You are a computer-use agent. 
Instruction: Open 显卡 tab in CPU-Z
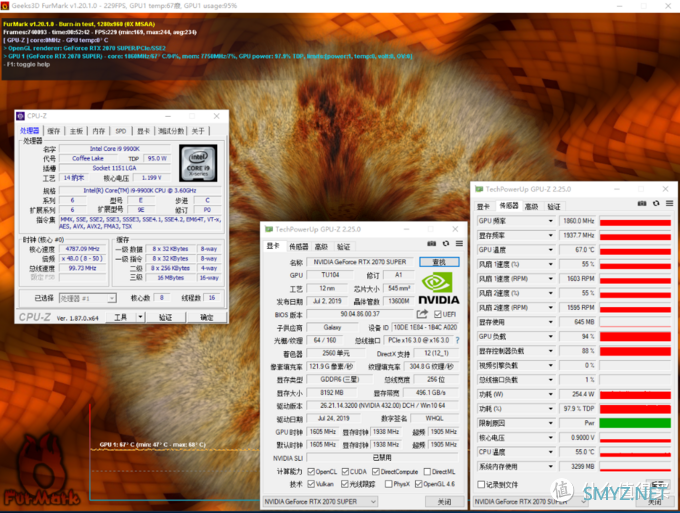point(144,131)
